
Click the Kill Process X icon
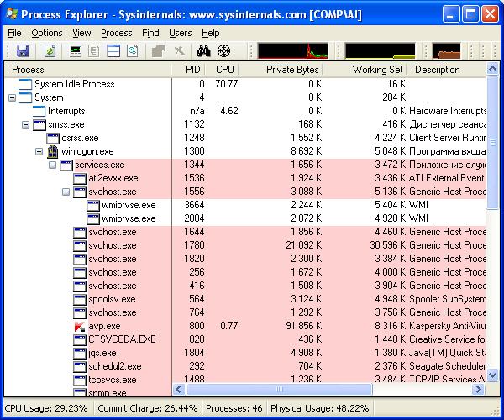click(x=180, y=51)
